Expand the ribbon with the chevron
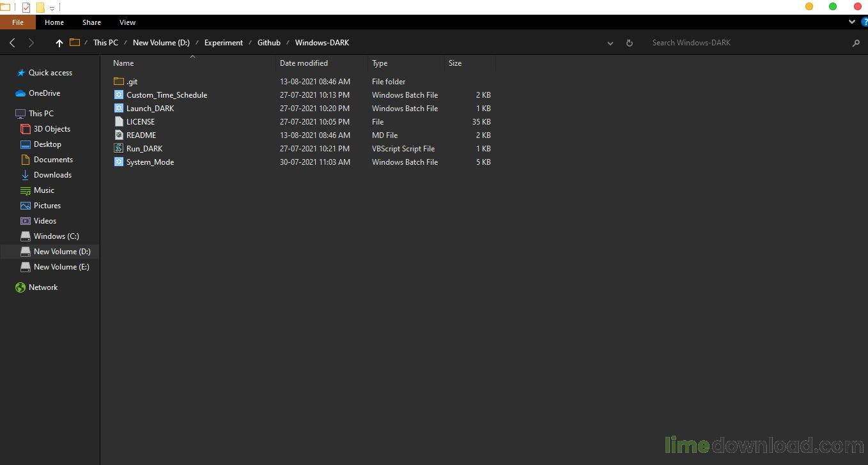Viewport: 868px width, 465px height. coord(851,22)
